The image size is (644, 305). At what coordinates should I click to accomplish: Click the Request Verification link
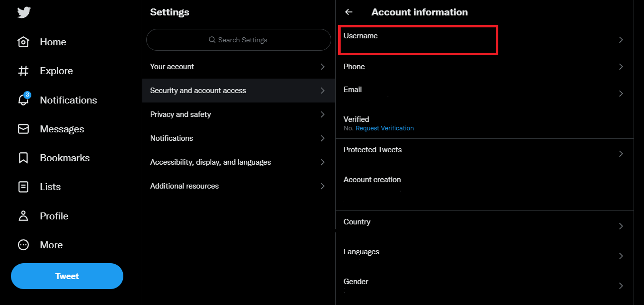[x=384, y=128]
